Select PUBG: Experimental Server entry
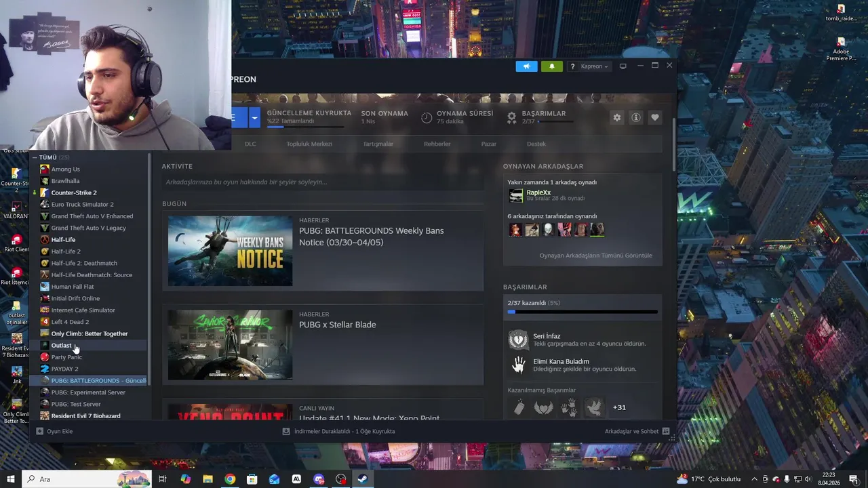868x488 pixels. tap(90, 392)
